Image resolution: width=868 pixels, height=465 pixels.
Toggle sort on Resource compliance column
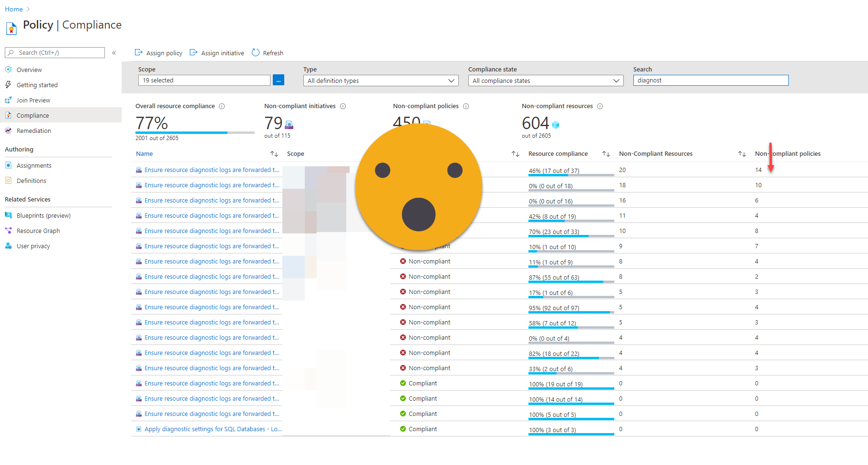pyautogui.click(x=606, y=153)
